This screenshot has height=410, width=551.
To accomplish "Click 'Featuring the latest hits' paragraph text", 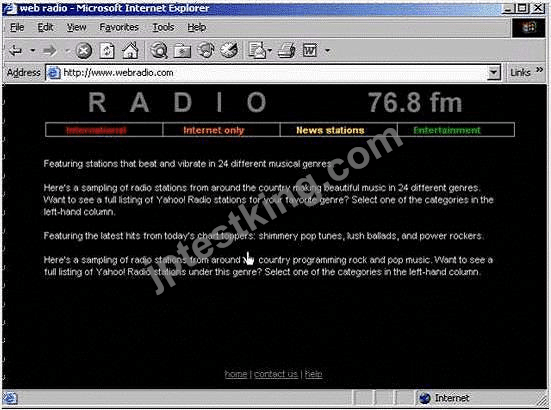I will click(x=263, y=236).
